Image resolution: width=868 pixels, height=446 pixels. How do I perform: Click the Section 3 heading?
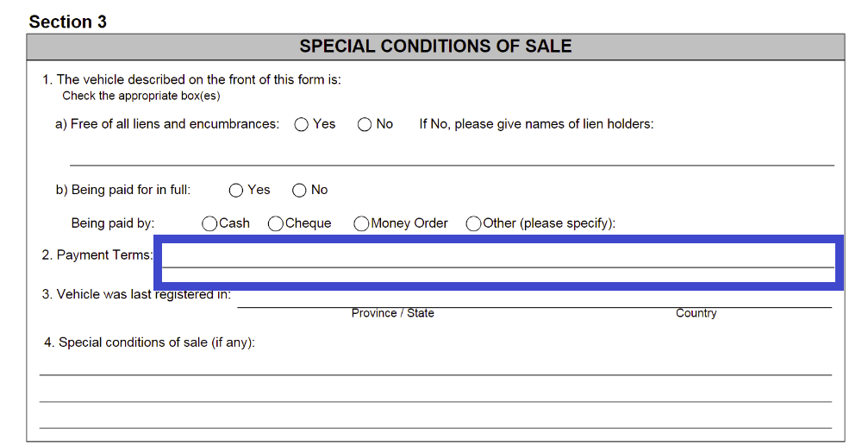(x=67, y=22)
